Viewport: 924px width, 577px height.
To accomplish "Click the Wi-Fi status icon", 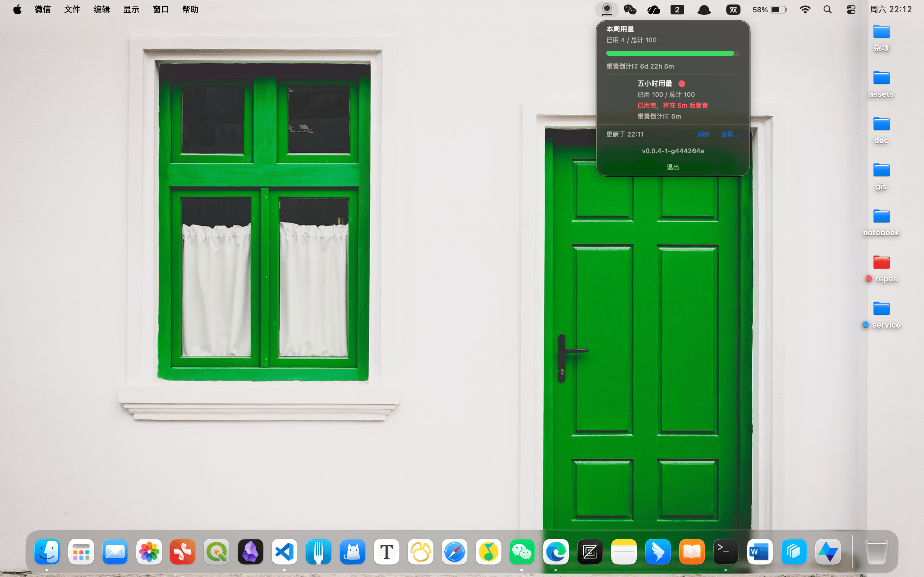I will 805,10.
